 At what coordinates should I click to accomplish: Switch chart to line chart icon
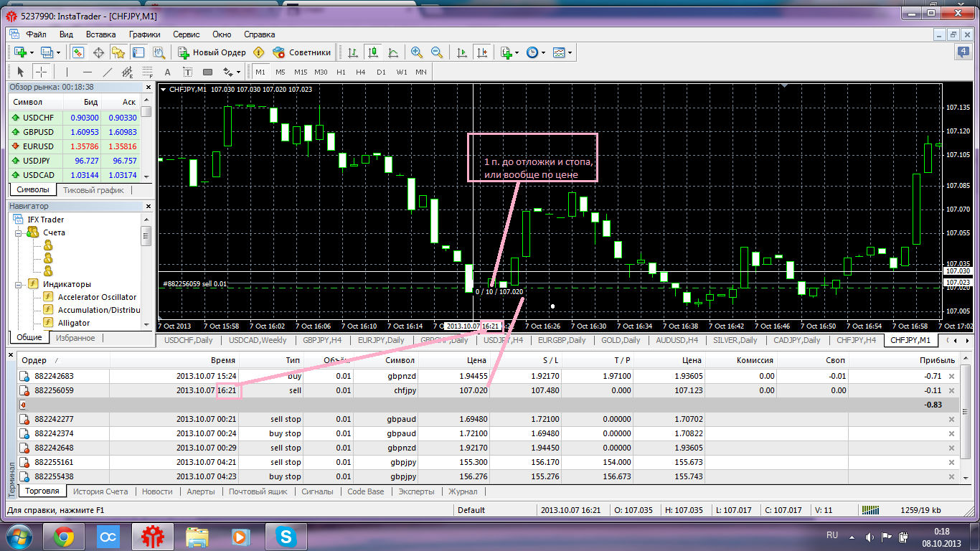[x=393, y=52]
